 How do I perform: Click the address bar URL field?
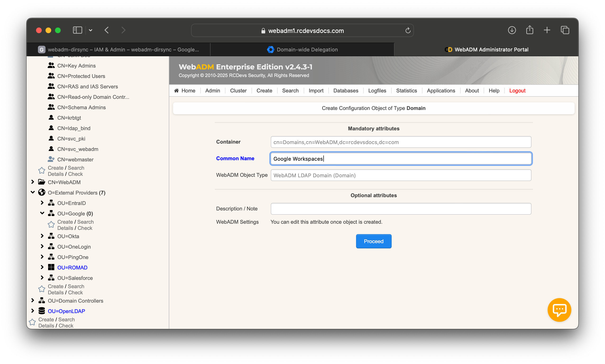[x=302, y=30]
